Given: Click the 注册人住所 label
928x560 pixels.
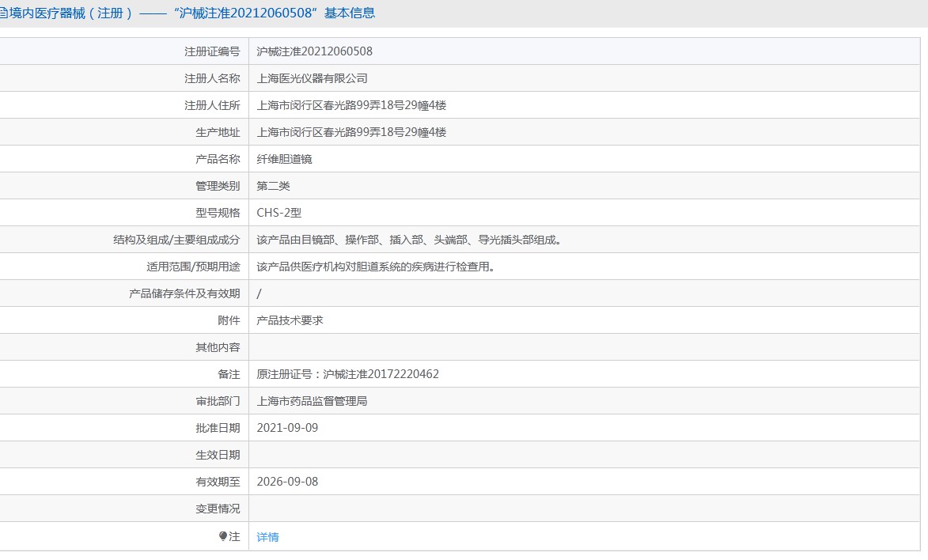Looking at the screenshot, I should pyautogui.click(x=212, y=105).
